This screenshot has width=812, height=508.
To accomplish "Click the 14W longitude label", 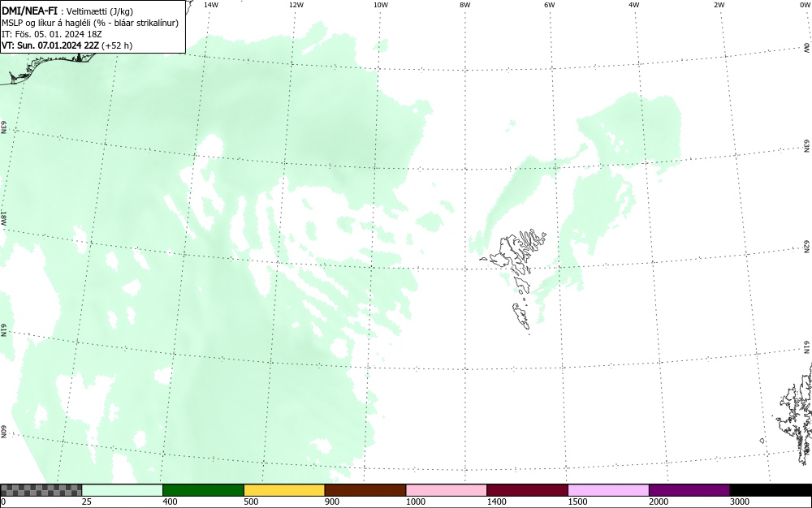I will (x=211, y=5).
